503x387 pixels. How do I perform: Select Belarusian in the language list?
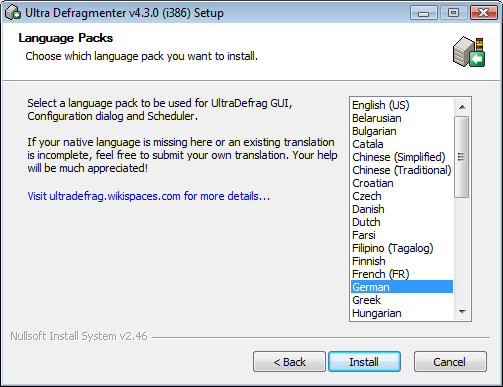[402, 118]
